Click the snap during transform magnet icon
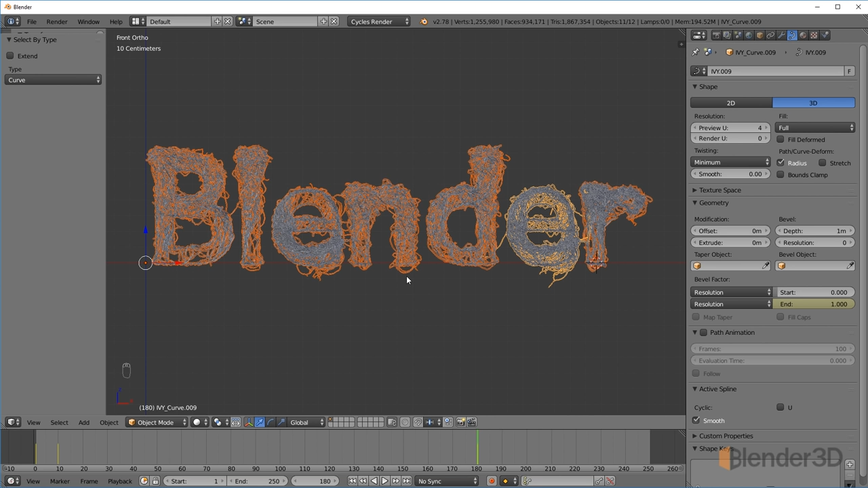868x488 pixels. 418,422
